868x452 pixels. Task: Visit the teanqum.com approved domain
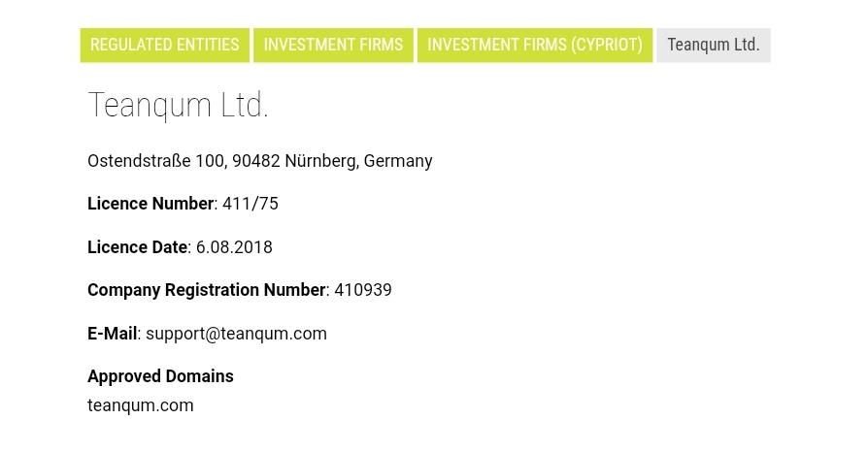click(141, 405)
